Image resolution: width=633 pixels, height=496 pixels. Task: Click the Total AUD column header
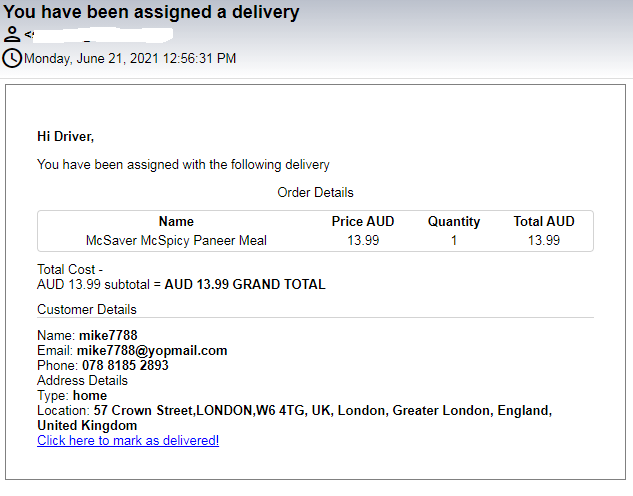click(544, 222)
